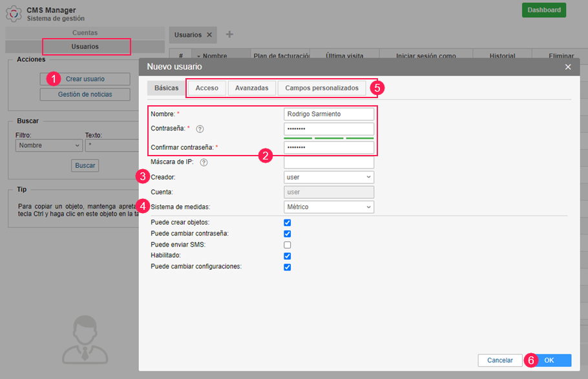Expand the Sistema de medidas dropdown
This screenshot has height=379, width=588.
click(329, 207)
